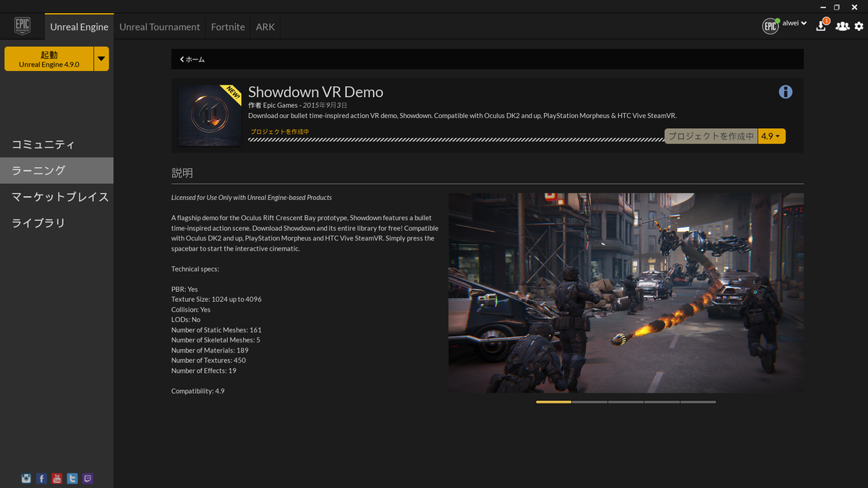Open the ライブラリ sidebar section
This screenshot has width=868, height=488.
point(56,222)
